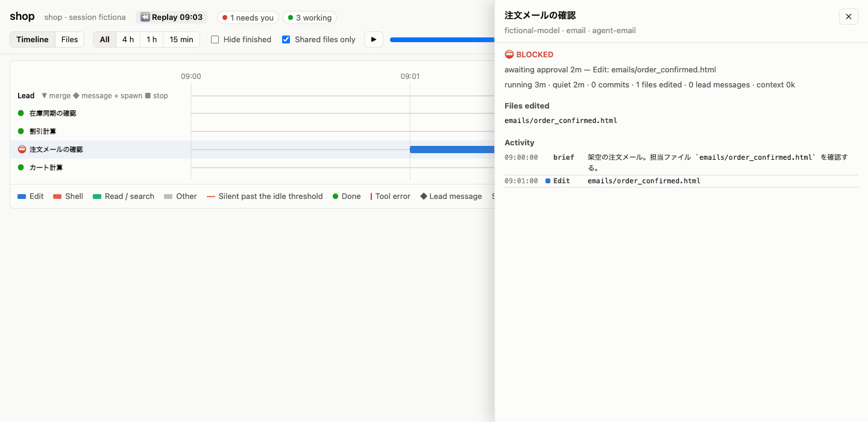Click the 09:01 timeline tick label

pos(410,77)
